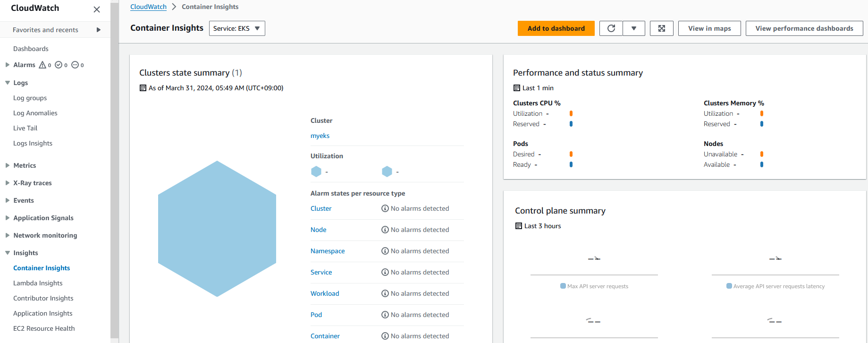Image resolution: width=868 pixels, height=343 pixels.
Task: Close the CloudWatch navigation panel
Action: pos(97,9)
